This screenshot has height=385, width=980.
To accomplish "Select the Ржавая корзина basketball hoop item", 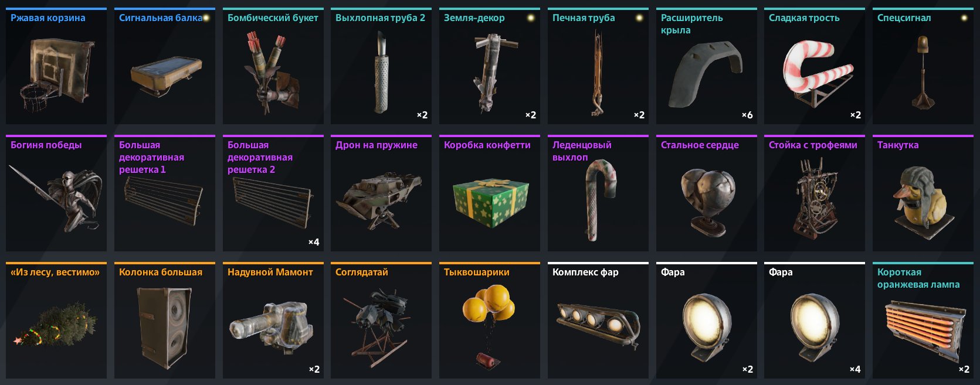I will (56, 66).
